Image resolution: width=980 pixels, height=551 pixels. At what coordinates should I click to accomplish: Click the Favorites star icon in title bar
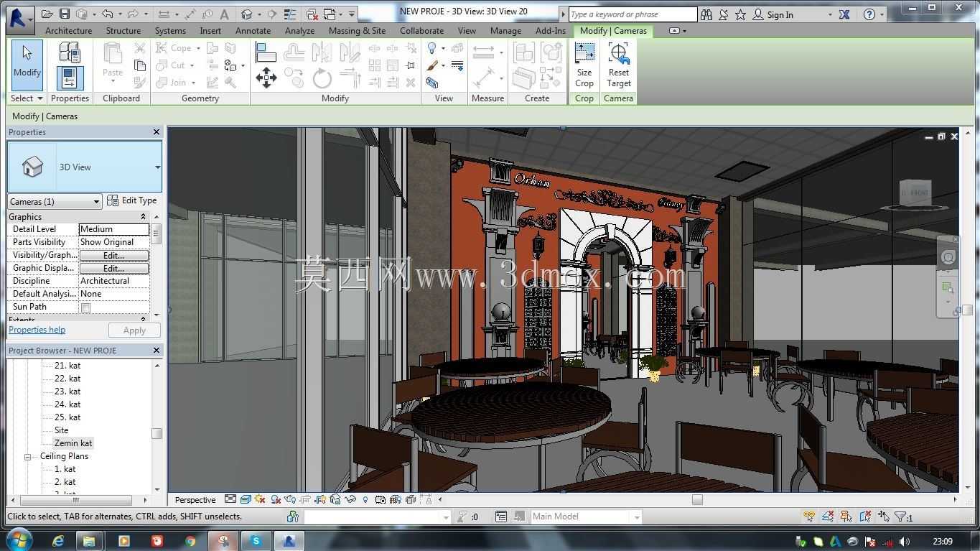click(x=740, y=14)
